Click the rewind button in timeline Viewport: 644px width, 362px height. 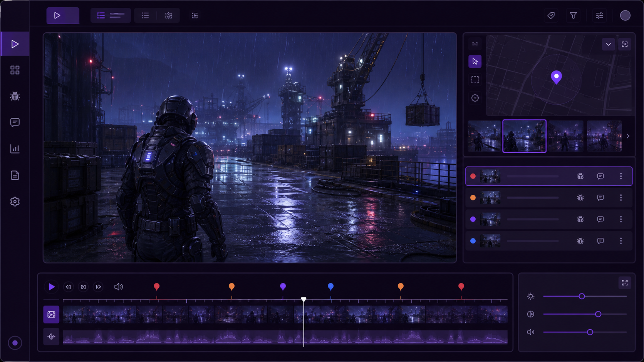(68, 287)
